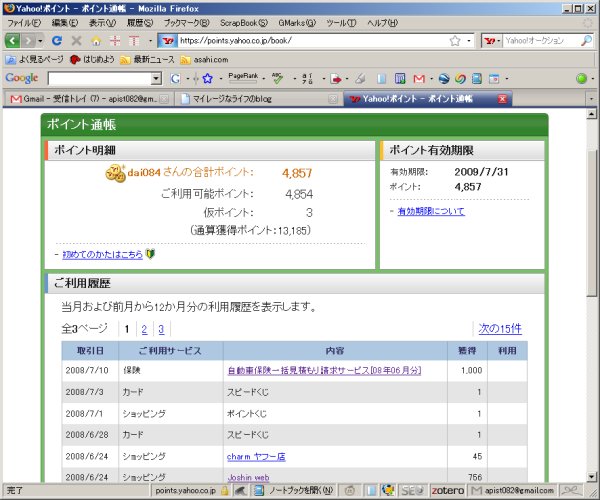Screen dimensions: 600x500
Task: Open the Joshin web link
Action: (x=248, y=477)
